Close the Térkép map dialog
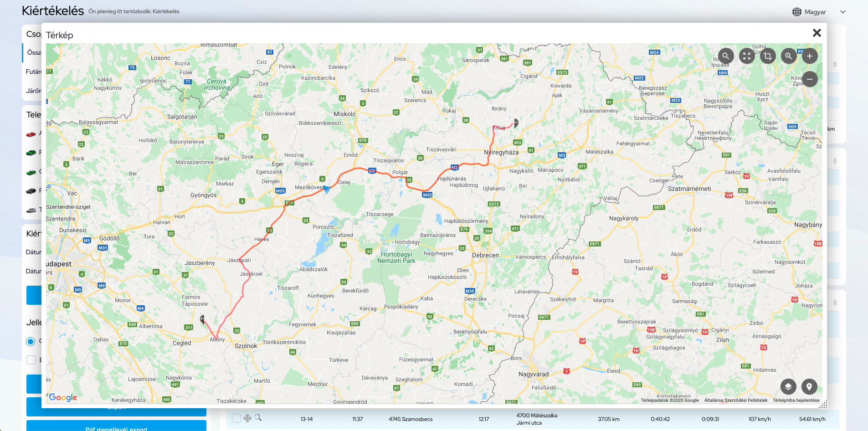The height and width of the screenshot is (431, 868). 817,33
